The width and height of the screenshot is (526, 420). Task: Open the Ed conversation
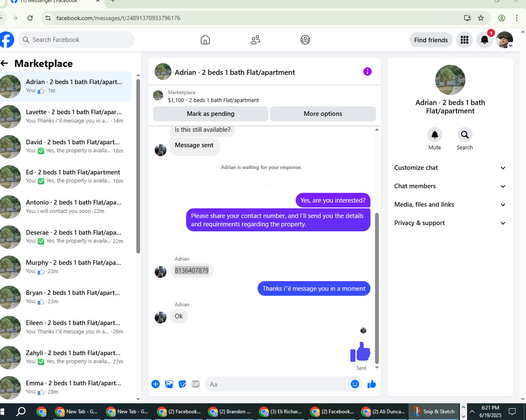click(66, 177)
